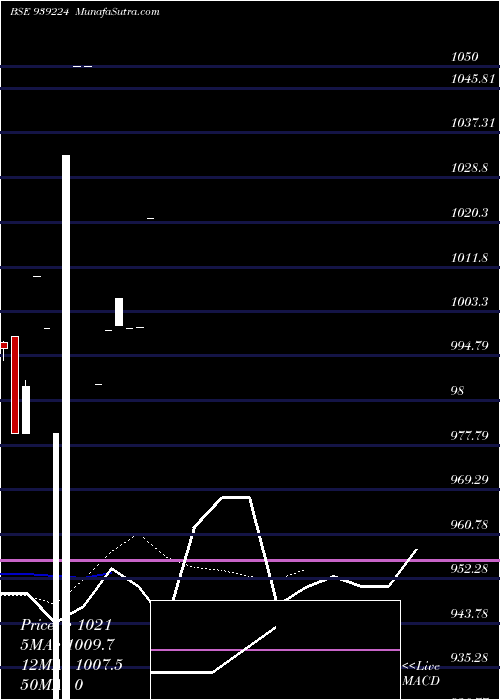Click the tallest white candlestick bar
The width and height of the screenshot is (500, 700).
pyautogui.click(x=66, y=427)
